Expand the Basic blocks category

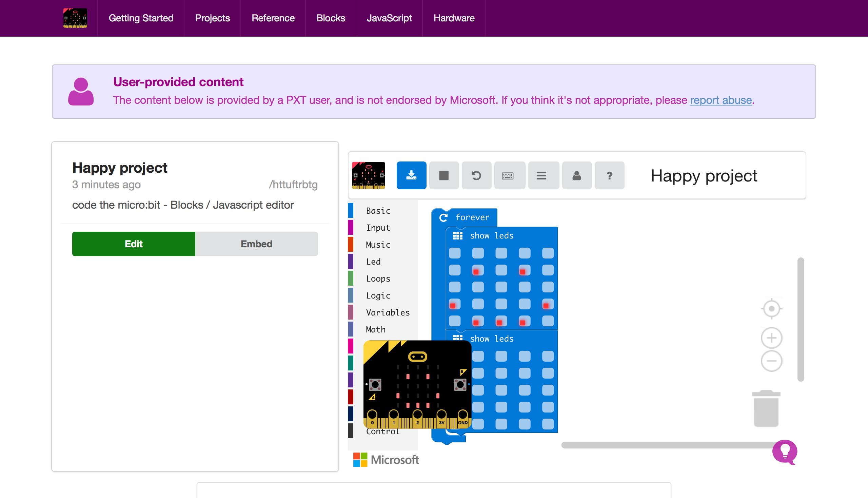coord(378,211)
